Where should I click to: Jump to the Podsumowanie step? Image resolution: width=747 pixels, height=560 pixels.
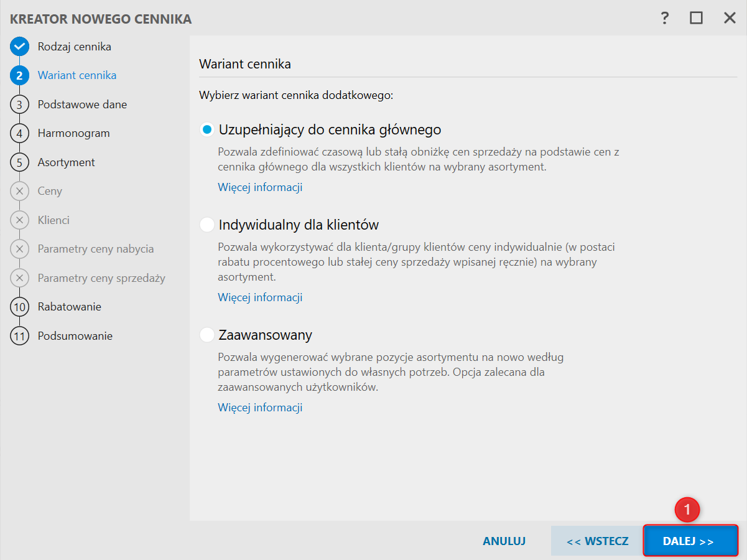click(75, 336)
